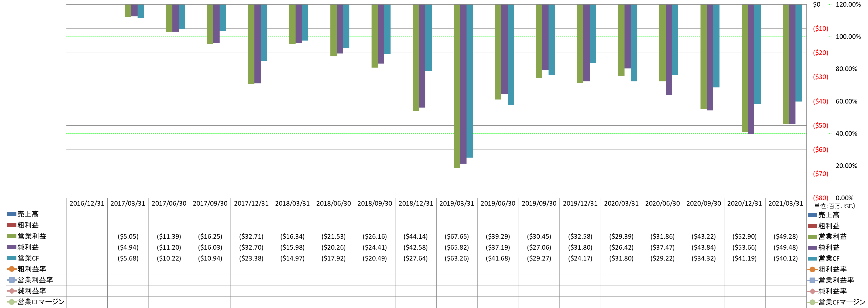
Task: Click the green 営業利益 bar for 2019/03/31
Action: click(x=457, y=86)
